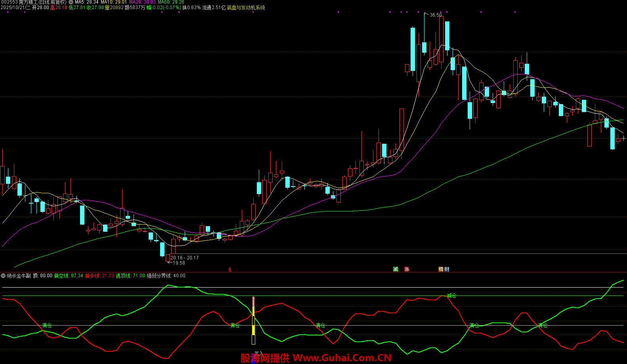The height and width of the screenshot is (364, 627).
Task: Click the 财 financial marker icon
Action: coord(447,269)
